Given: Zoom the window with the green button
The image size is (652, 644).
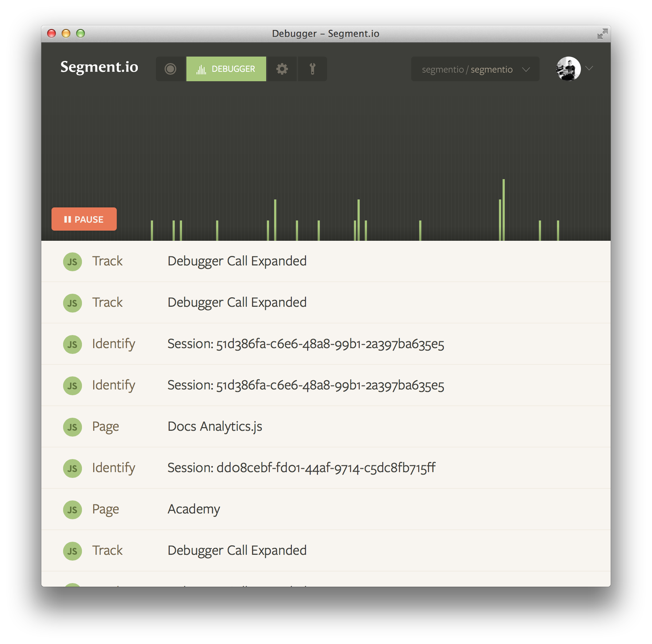Looking at the screenshot, I should (81, 34).
